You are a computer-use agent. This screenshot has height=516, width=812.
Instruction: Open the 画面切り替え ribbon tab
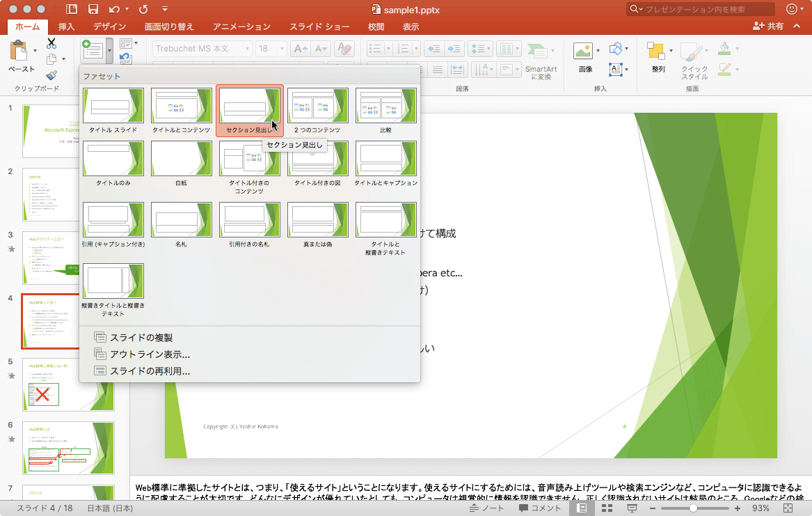[169, 27]
